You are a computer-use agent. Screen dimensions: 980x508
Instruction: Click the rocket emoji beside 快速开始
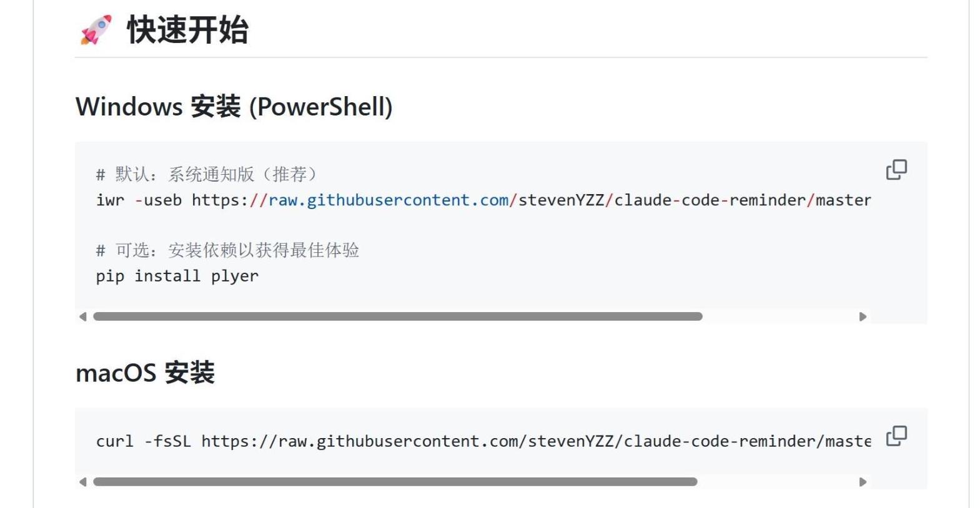96,29
